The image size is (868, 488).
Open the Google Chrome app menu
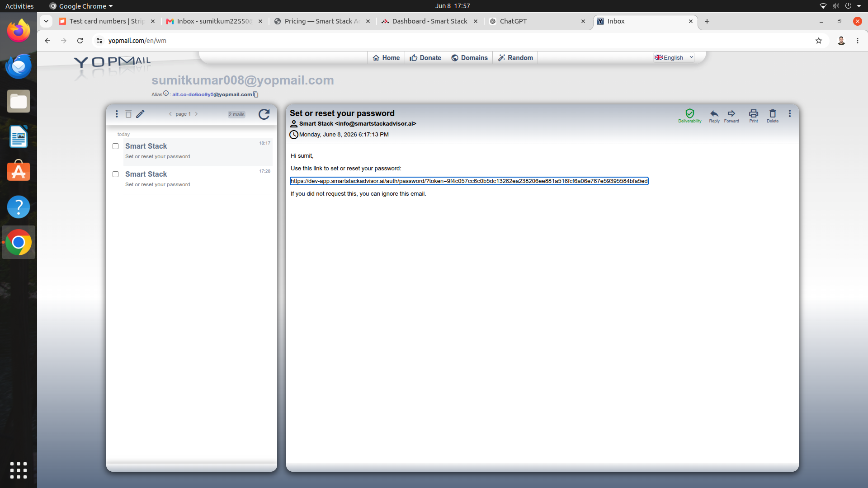tap(81, 6)
